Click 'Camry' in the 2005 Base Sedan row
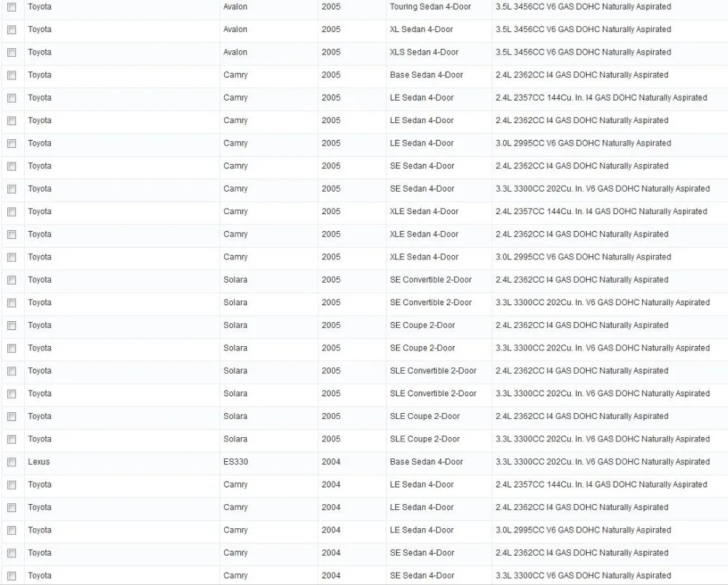This screenshot has width=728, height=585. [x=235, y=75]
